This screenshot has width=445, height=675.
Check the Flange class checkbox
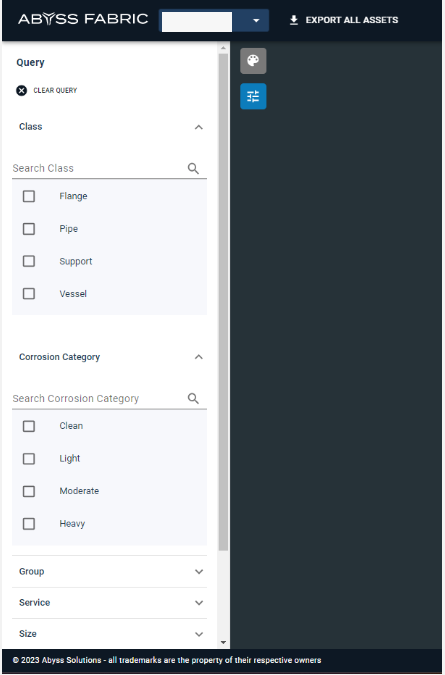29,196
